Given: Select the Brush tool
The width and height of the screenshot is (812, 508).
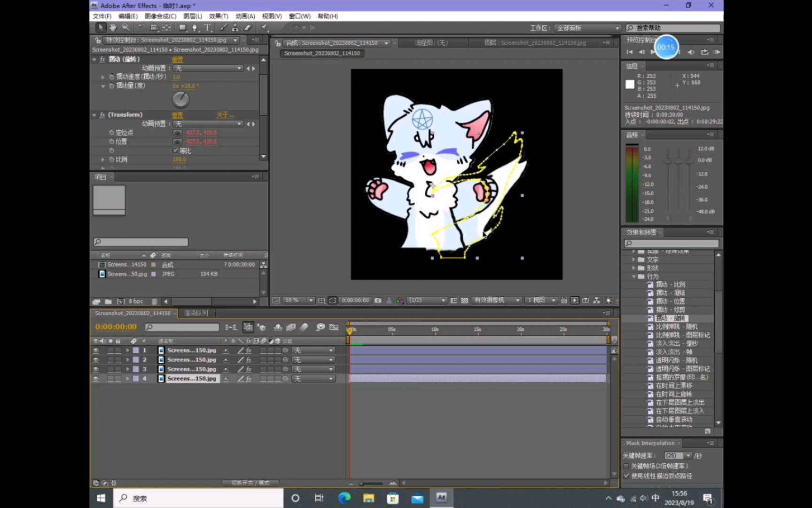Looking at the screenshot, I should tap(223, 28).
